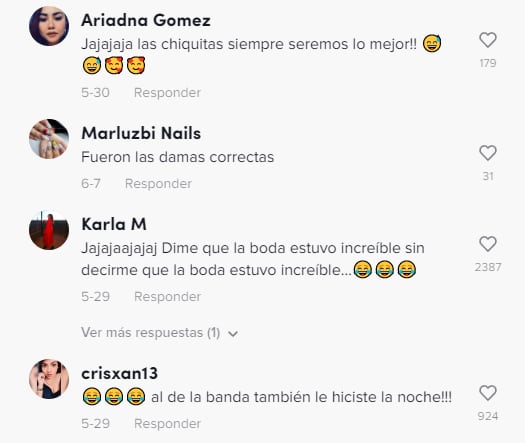Tap heart icon on Marluzbi Nails comment

[488, 153]
